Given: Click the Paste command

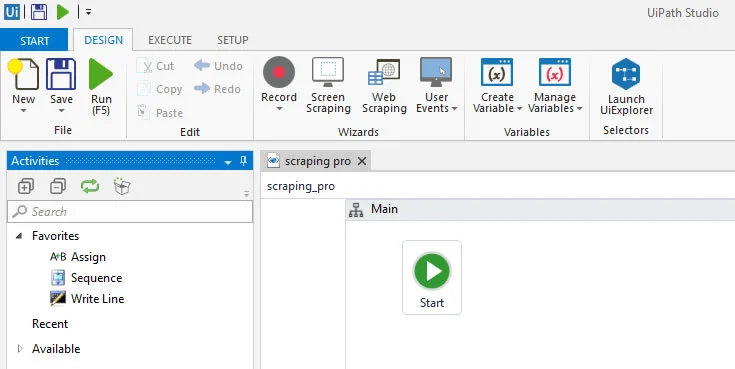Looking at the screenshot, I should 160,113.
